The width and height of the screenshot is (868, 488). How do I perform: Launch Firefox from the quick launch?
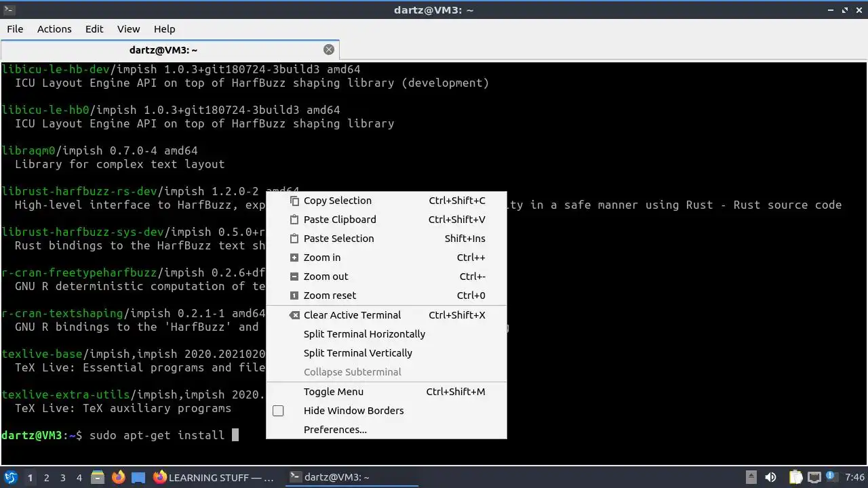coord(118,477)
